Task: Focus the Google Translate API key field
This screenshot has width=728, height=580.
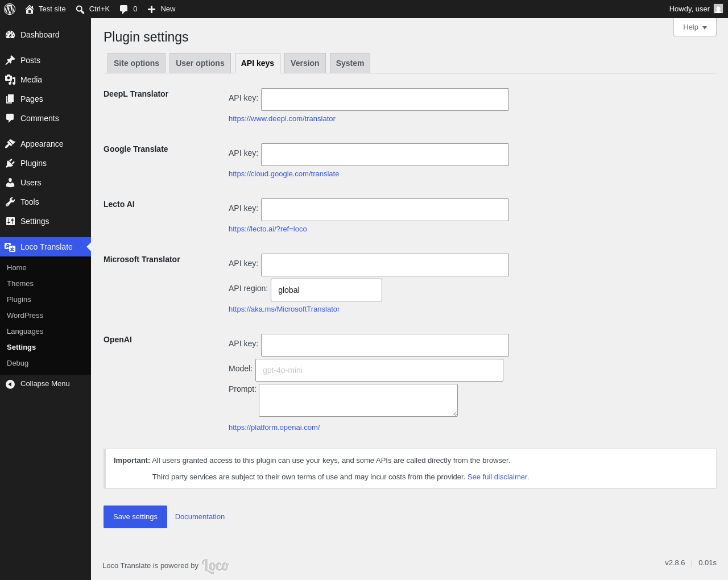Action: (385, 155)
